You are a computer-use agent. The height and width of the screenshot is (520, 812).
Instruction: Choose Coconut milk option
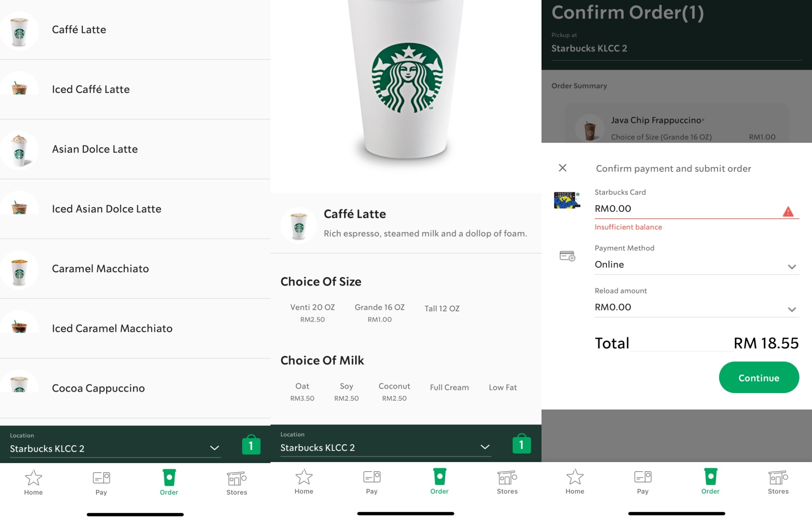click(394, 392)
